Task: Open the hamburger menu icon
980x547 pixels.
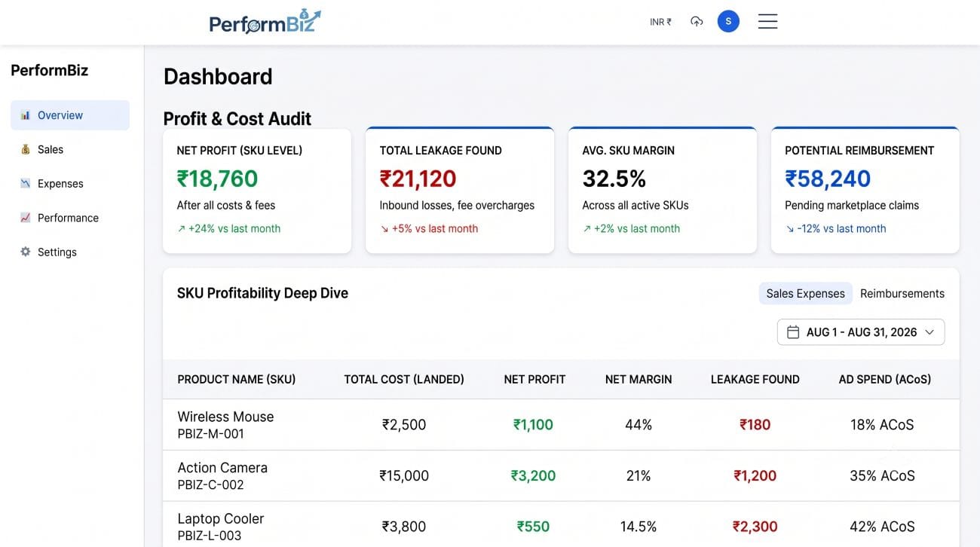Action: tap(767, 22)
